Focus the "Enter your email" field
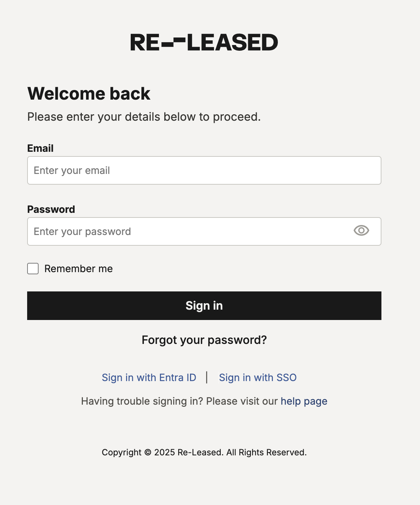The image size is (420, 505). point(204,170)
